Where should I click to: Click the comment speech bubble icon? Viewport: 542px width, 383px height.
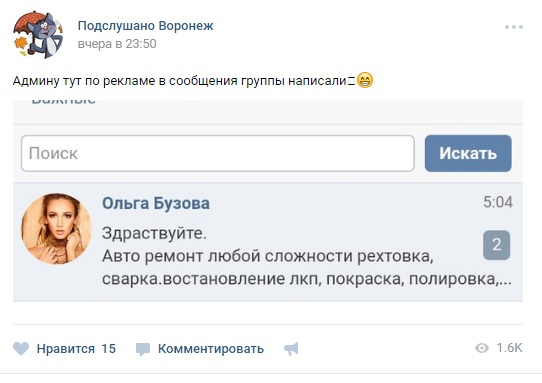[x=142, y=349]
